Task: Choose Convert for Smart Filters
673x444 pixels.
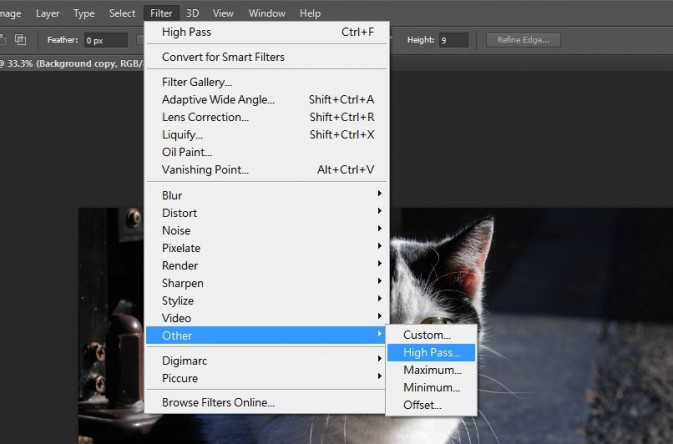Action: click(x=267, y=57)
